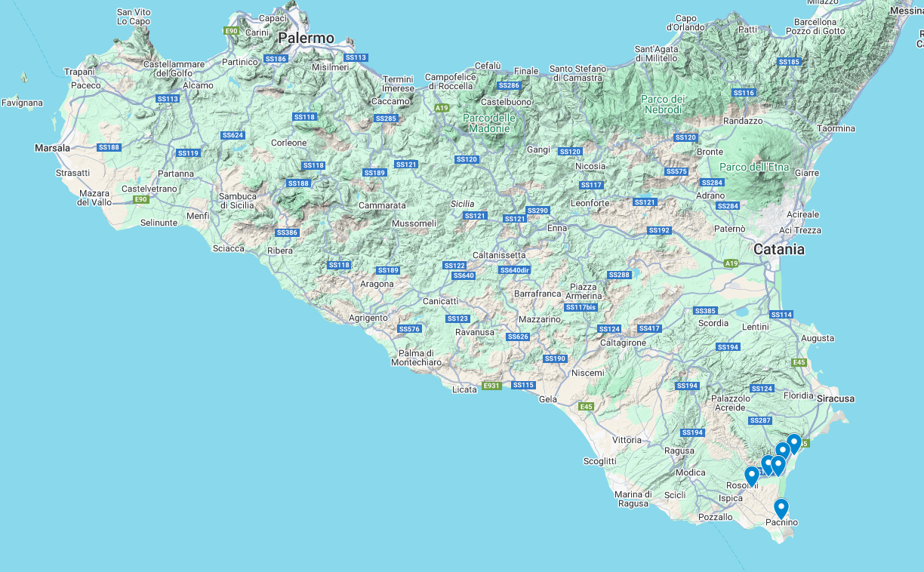Click the green E931 road shield near Licata
Screen dimensions: 924x572
[x=491, y=386]
